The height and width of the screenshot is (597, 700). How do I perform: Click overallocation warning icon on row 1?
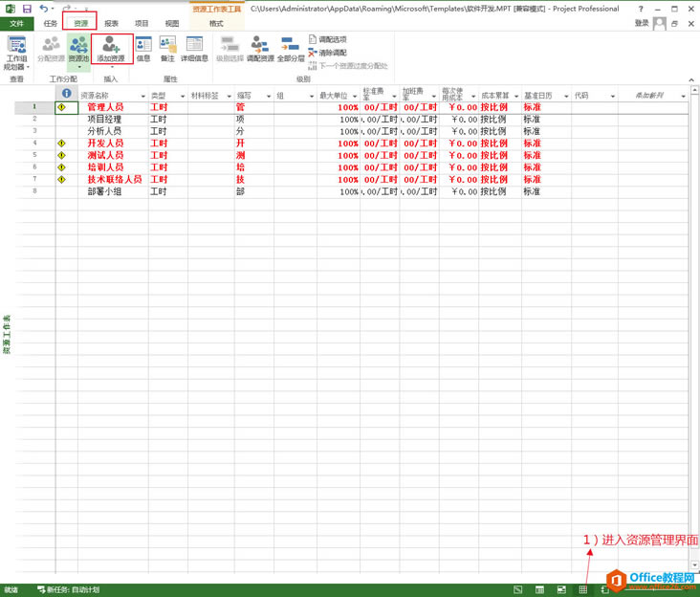[62, 107]
